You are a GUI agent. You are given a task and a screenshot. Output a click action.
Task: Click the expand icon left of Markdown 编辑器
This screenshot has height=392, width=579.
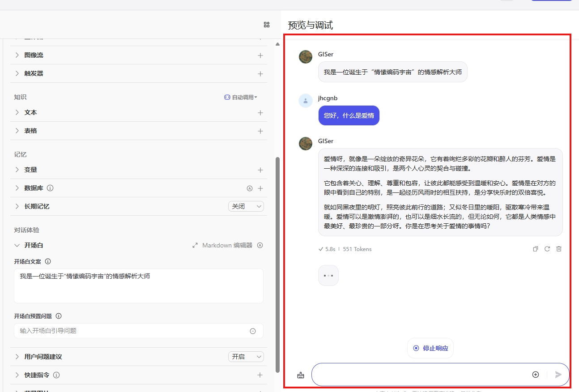(195, 245)
